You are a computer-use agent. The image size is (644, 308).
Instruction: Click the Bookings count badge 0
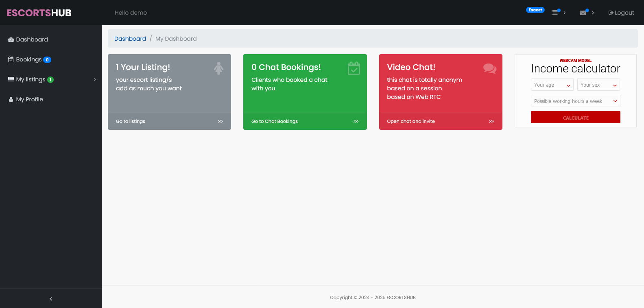coord(47,60)
